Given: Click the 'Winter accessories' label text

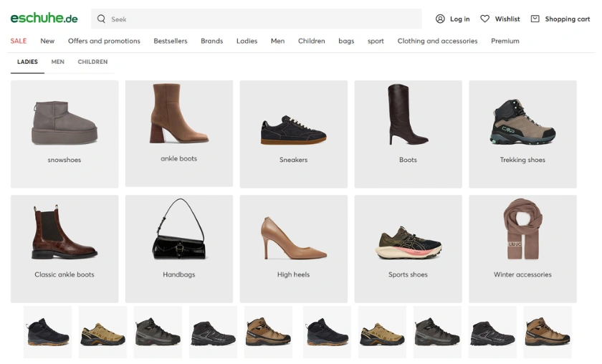Looking at the screenshot, I should (522, 274).
